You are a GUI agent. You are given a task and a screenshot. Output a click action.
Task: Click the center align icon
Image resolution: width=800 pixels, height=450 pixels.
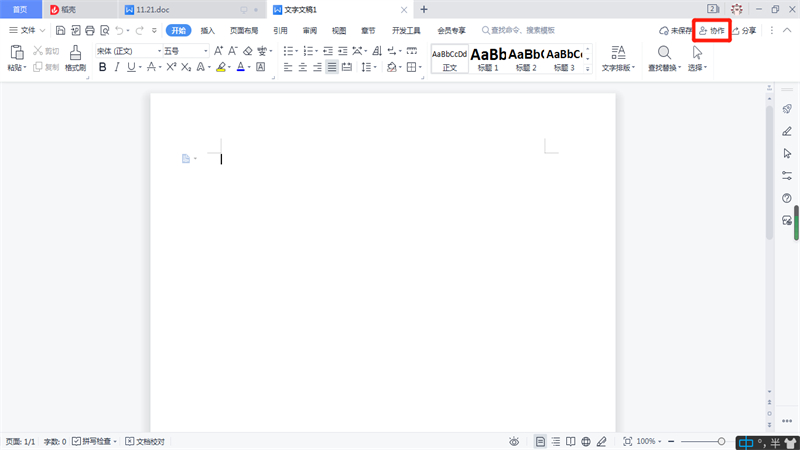point(302,67)
